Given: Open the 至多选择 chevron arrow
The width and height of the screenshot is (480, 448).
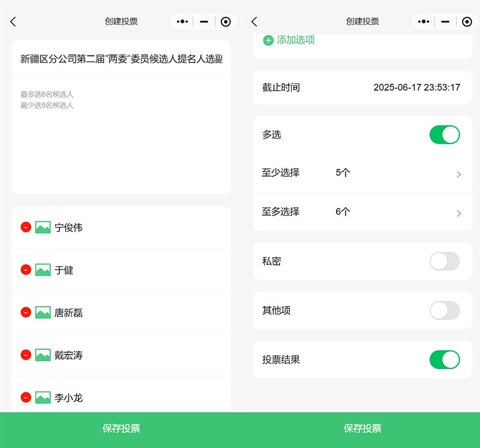Looking at the screenshot, I should (458, 213).
